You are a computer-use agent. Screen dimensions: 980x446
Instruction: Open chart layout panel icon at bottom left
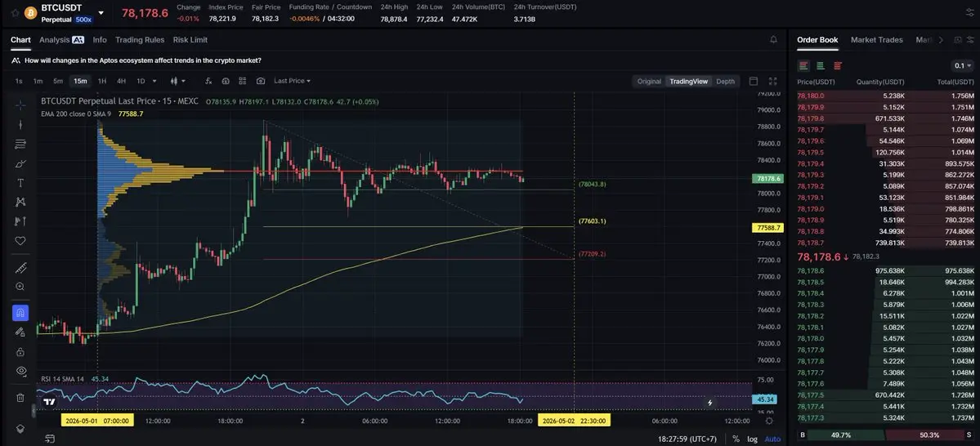tap(49, 439)
